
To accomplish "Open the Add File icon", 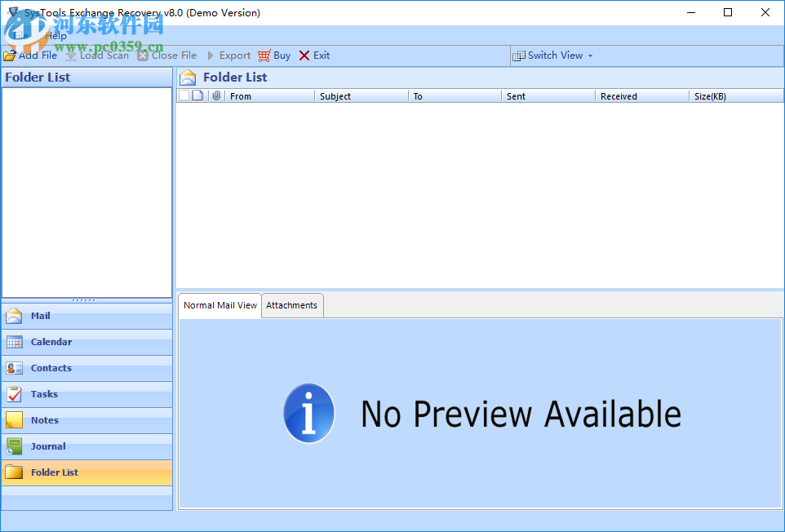I will pos(8,55).
